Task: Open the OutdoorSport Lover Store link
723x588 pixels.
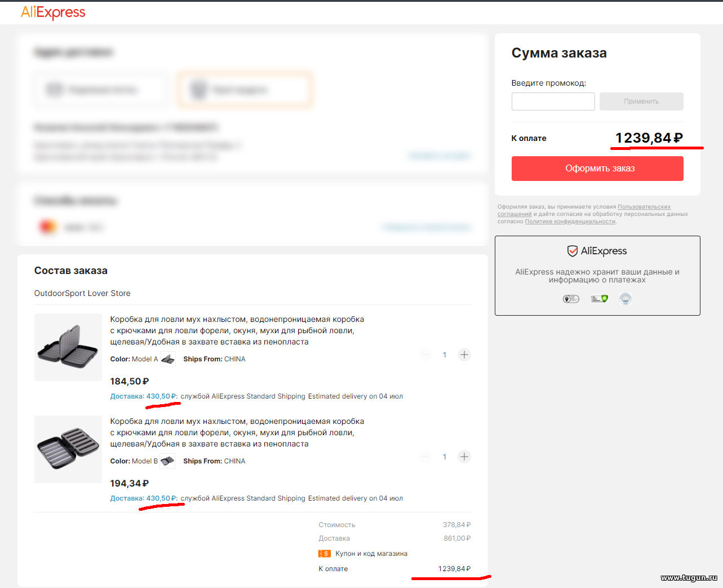Action: pyautogui.click(x=82, y=293)
